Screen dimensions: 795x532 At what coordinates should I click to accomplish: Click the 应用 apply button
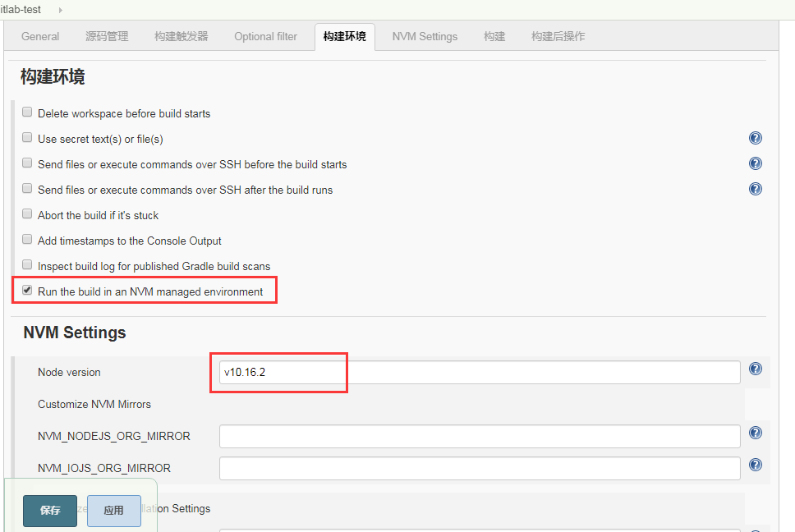click(x=114, y=511)
